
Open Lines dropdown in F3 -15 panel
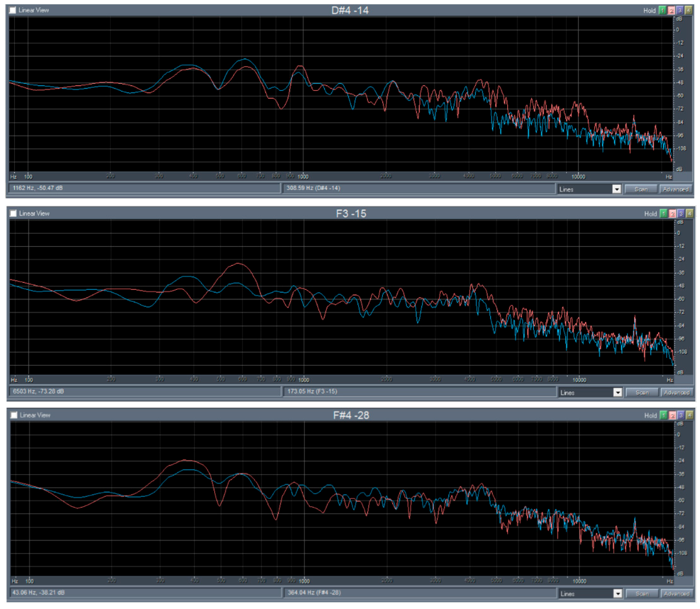[x=617, y=392]
